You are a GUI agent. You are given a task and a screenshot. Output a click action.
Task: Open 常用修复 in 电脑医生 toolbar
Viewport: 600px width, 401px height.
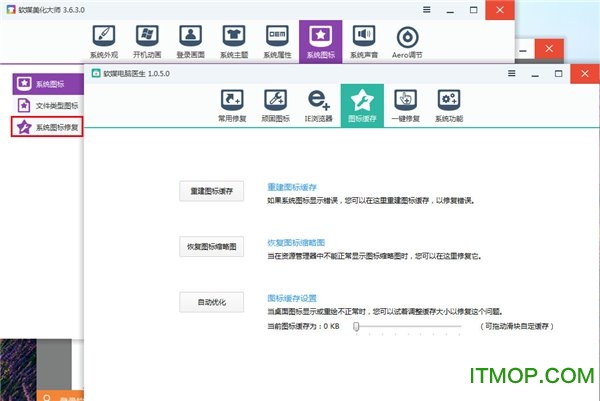(232, 106)
